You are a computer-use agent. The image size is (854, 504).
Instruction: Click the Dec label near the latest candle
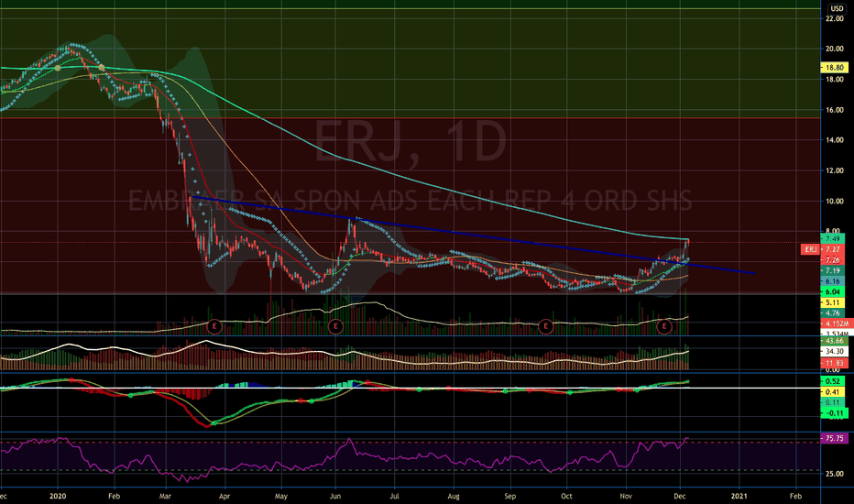tap(679, 497)
